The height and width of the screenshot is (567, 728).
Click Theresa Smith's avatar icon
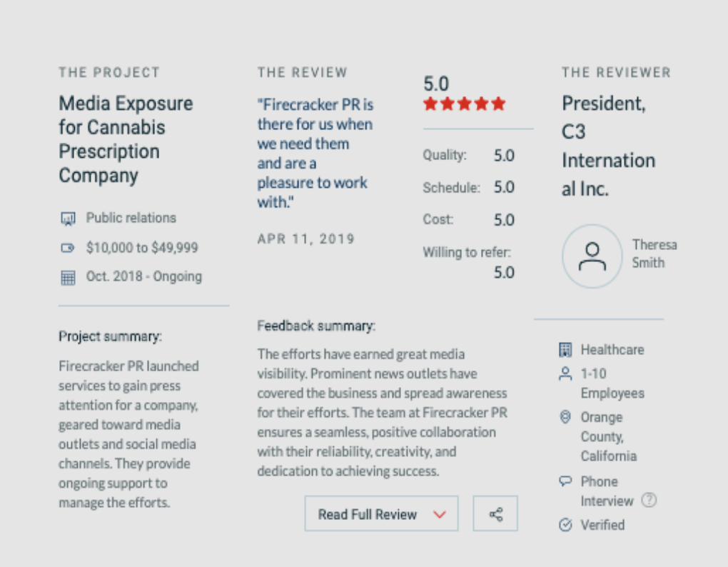592,256
